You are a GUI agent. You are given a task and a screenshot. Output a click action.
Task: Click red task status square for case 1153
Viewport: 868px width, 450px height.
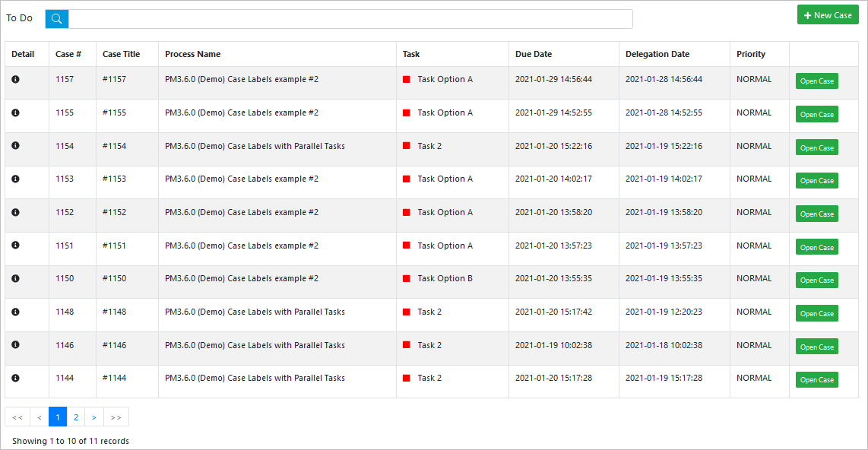[x=407, y=179]
